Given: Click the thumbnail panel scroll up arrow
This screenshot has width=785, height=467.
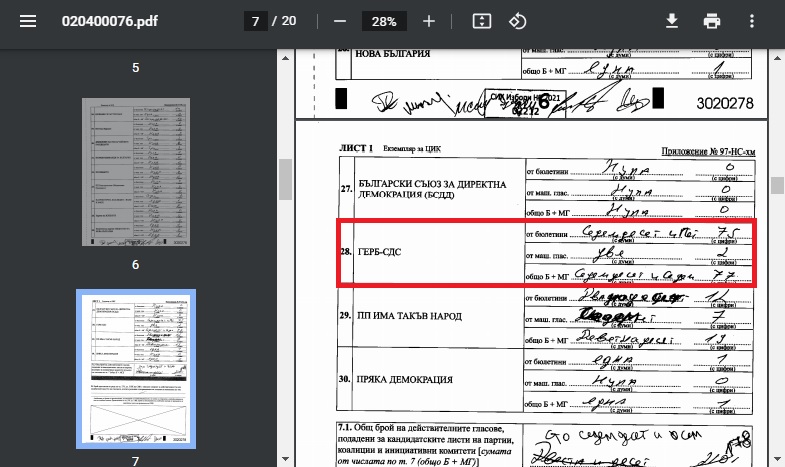Looking at the screenshot, I should coord(285,58).
